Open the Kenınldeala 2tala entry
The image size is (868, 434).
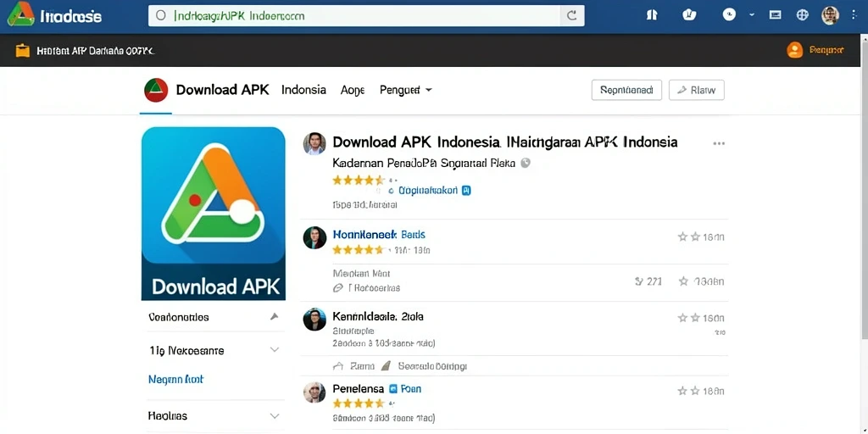(x=378, y=317)
